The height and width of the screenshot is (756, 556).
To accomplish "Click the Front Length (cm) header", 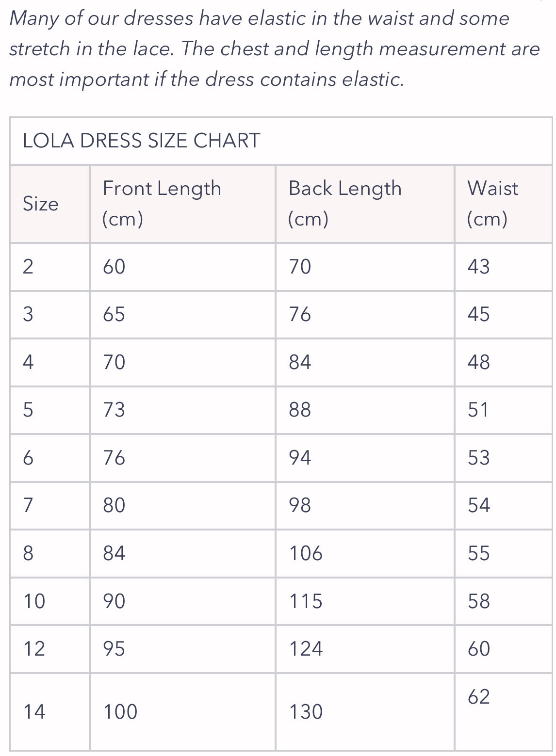I will tap(162, 203).
